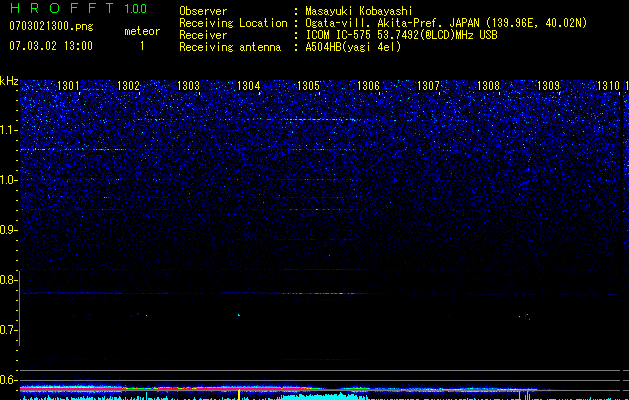The width and height of the screenshot is (629, 400).
Task: Select the version number 1.0.0
Action: (x=136, y=8)
